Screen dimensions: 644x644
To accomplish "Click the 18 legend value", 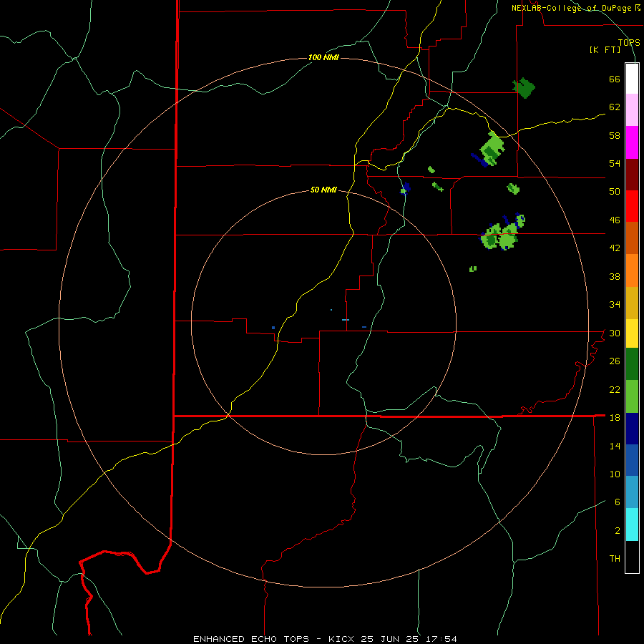I will click(615, 418).
